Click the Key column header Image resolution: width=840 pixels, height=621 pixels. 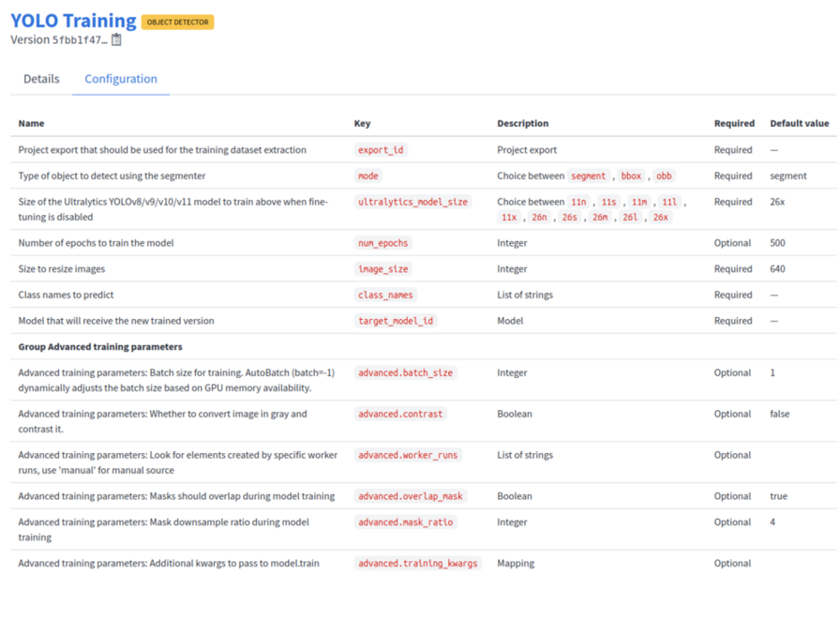tap(362, 123)
